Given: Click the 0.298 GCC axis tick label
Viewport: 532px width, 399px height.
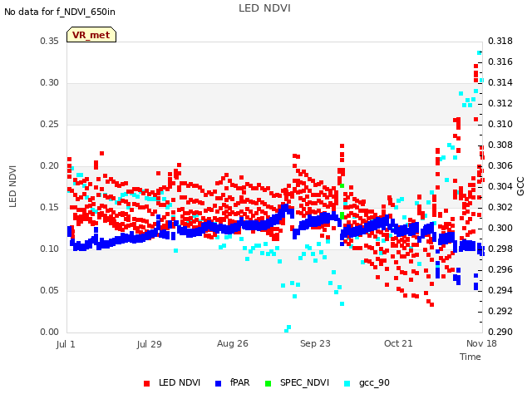Looking at the screenshot, I should 500,249.
